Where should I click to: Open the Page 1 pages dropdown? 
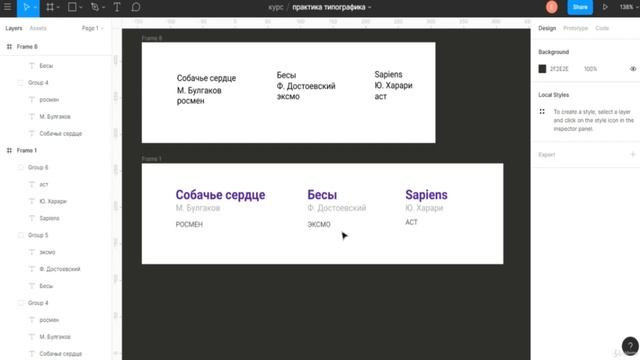coord(92,28)
